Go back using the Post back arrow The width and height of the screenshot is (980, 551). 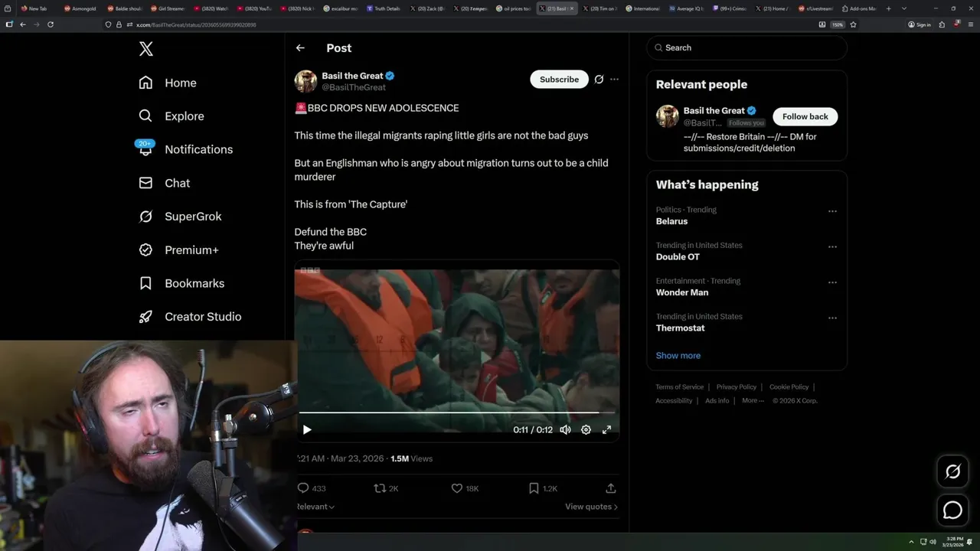click(x=300, y=47)
